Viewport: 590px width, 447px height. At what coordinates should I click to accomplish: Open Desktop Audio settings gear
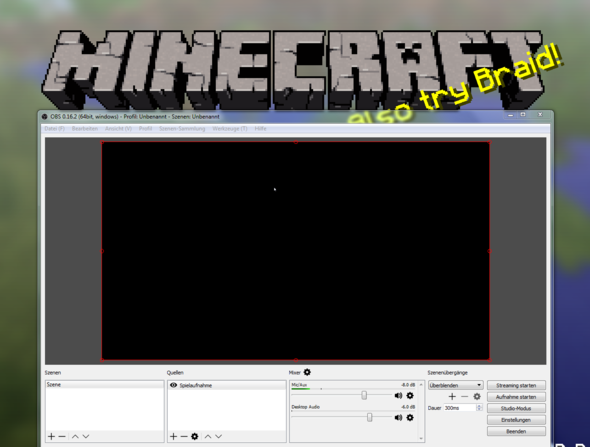click(410, 418)
